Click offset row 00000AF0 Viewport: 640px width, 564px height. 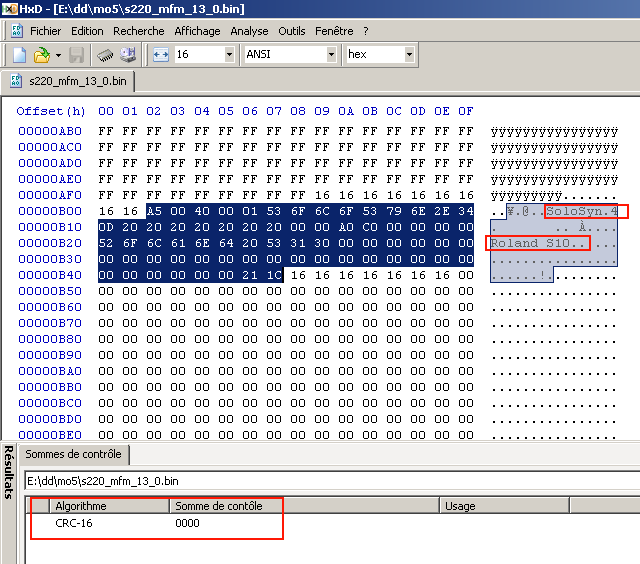point(50,195)
